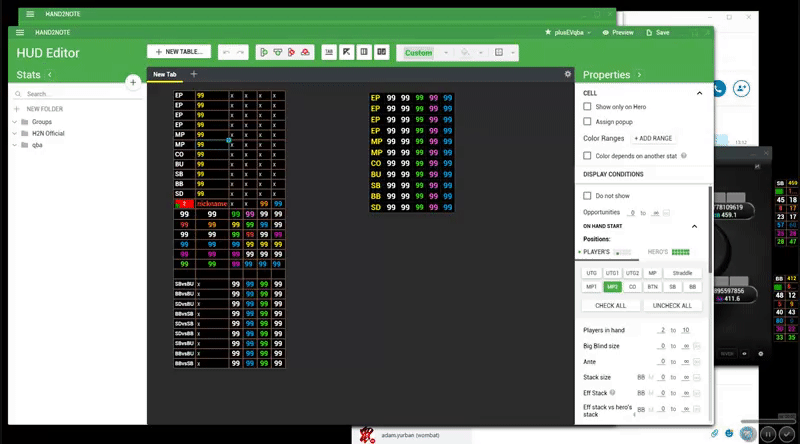Click the red nickname cell in HUD table
The width and height of the screenshot is (800, 444).
212,204
